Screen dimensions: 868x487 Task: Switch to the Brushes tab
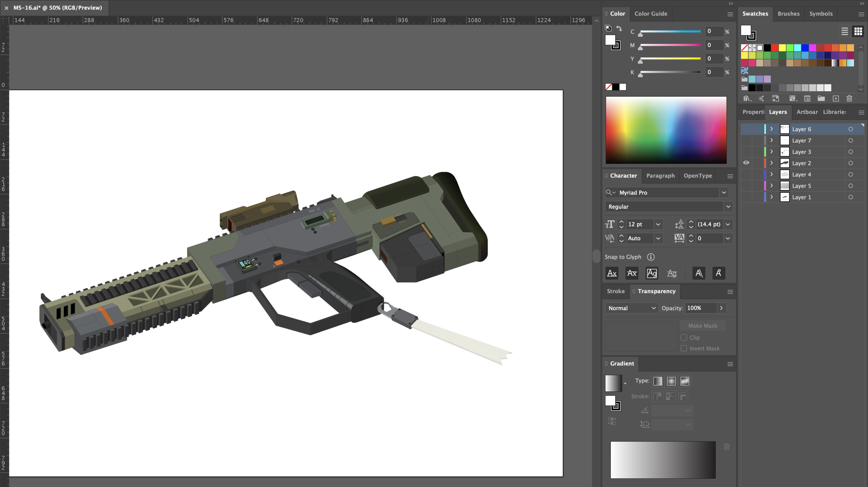(x=788, y=14)
